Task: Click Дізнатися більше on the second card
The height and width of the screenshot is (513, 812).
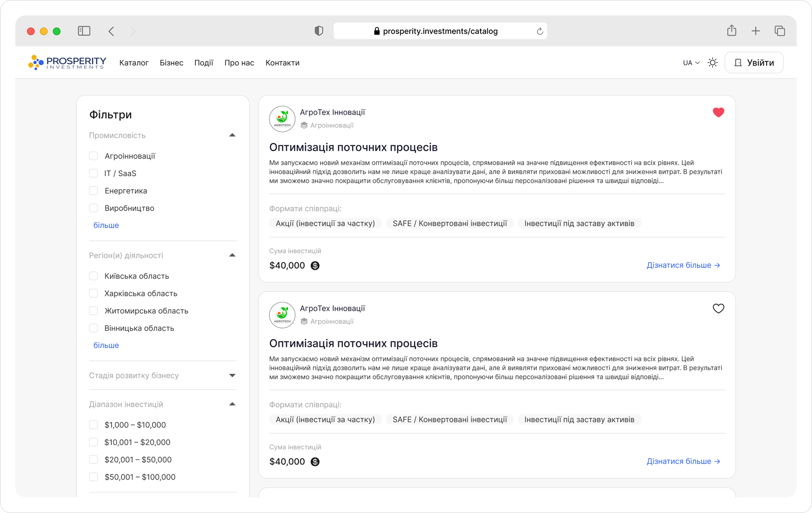Action: pos(683,461)
